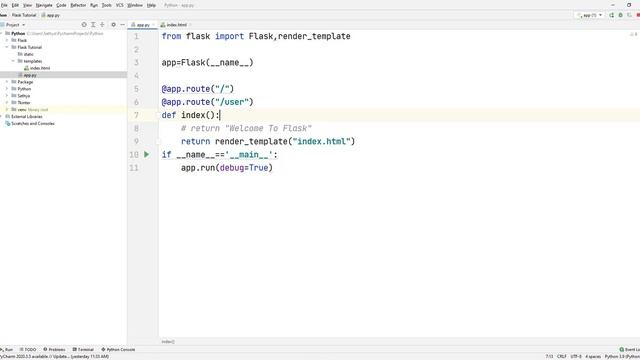Select the Flask Tutorial folder label
The image size is (640, 360).
tap(29, 47)
